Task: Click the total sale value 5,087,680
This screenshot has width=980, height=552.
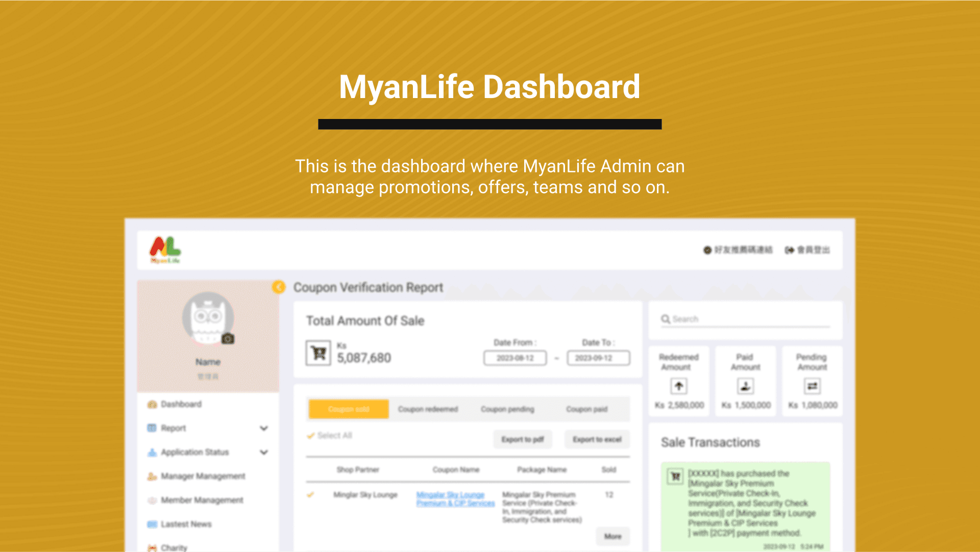Action: click(x=364, y=358)
